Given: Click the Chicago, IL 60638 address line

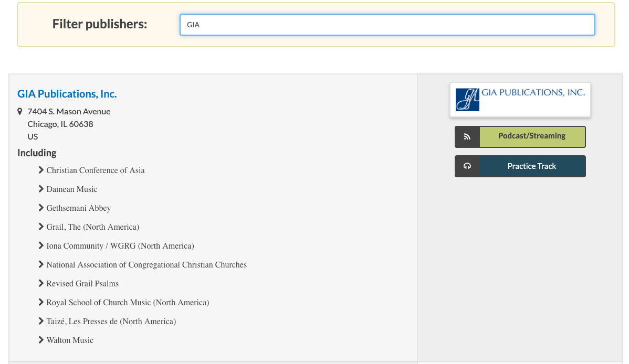Looking at the screenshot, I should tap(60, 124).
